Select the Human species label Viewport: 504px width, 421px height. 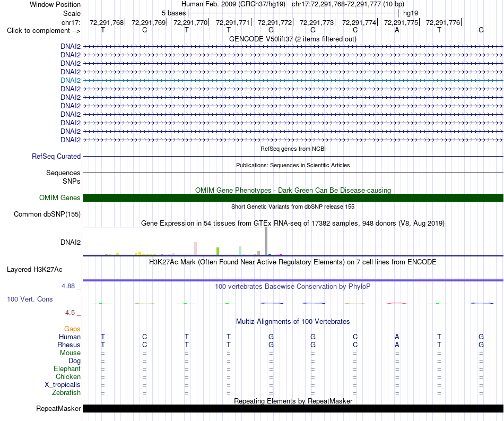coord(69,337)
